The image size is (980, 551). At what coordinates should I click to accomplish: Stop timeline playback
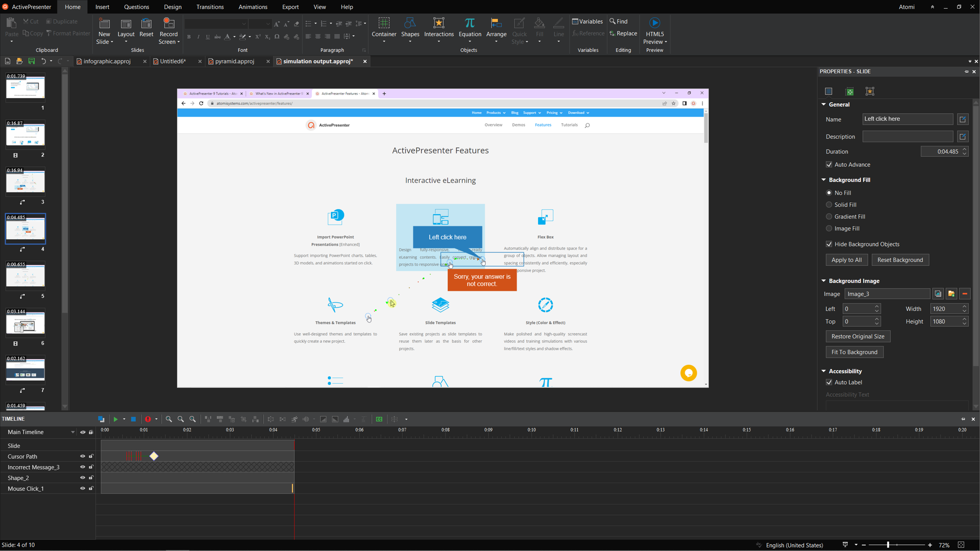(133, 419)
